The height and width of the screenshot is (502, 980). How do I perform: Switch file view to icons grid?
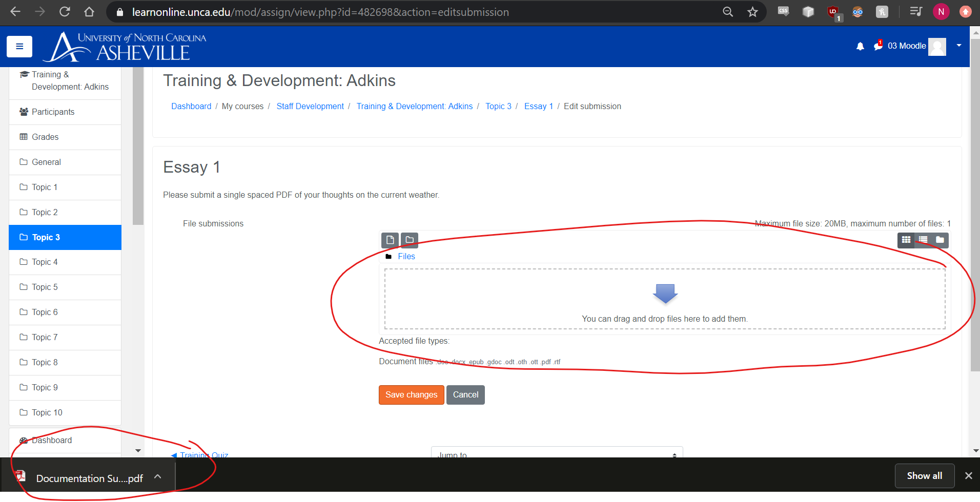pyautogui.click(x=906, y=240)
